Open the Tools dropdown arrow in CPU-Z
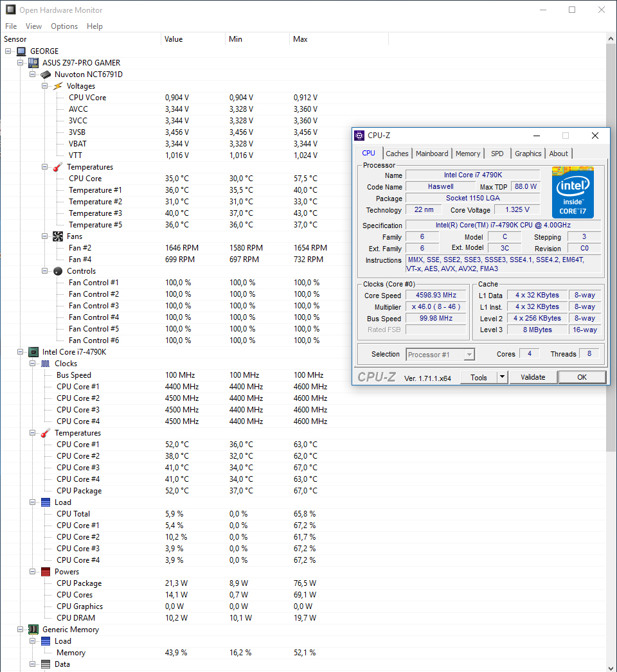The image size is (617, 672). click(x=502, y=378)
